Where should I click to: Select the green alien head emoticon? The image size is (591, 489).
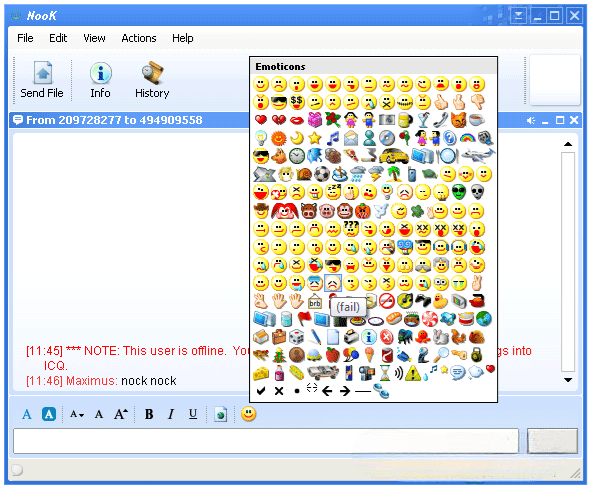click(459, 192)
